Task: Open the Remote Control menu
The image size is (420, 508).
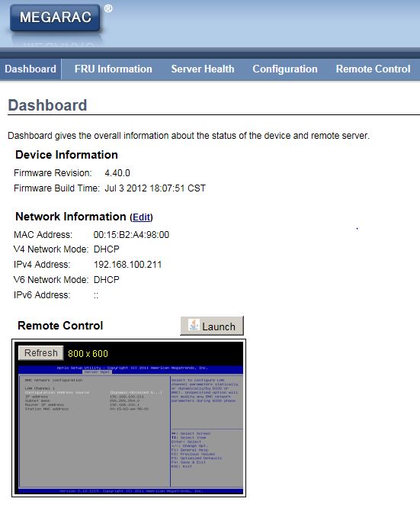Action: 373,69
